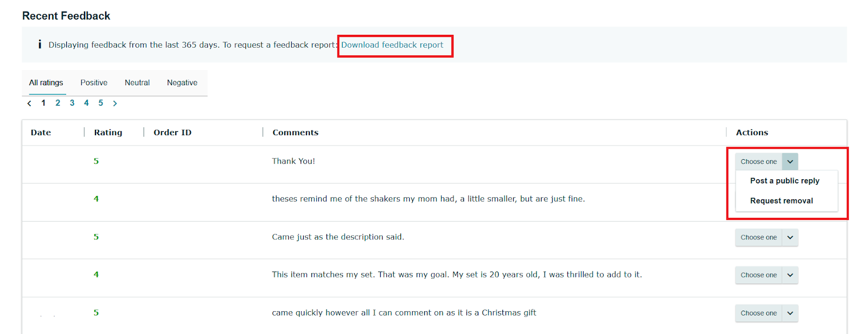This screenshot has width=868, height=334.
Task: Click the Date column header
Action: 40,132
